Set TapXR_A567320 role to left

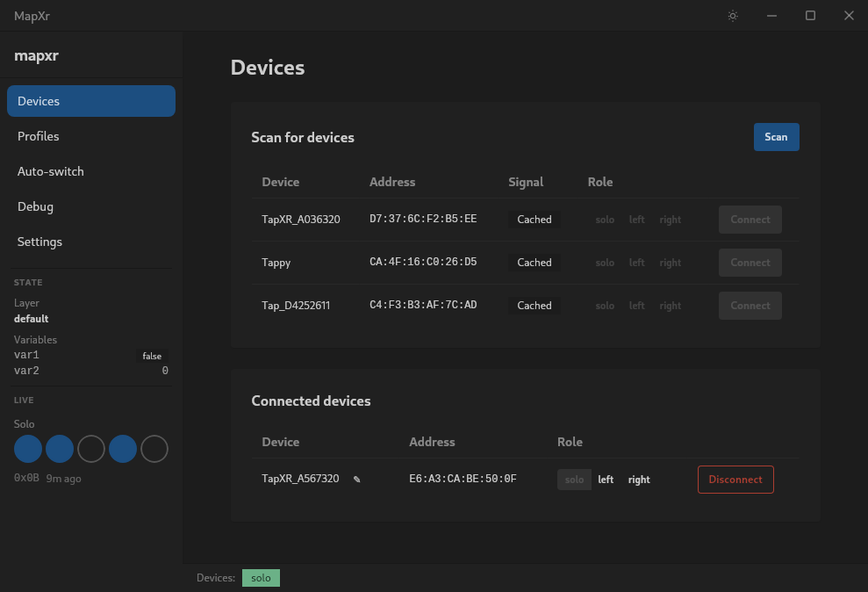coord(606,479)
